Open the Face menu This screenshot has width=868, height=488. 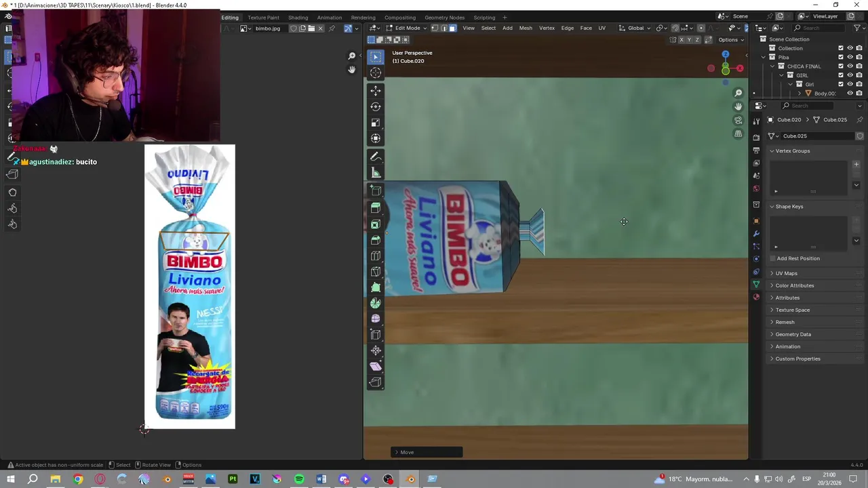pos(586,28)
